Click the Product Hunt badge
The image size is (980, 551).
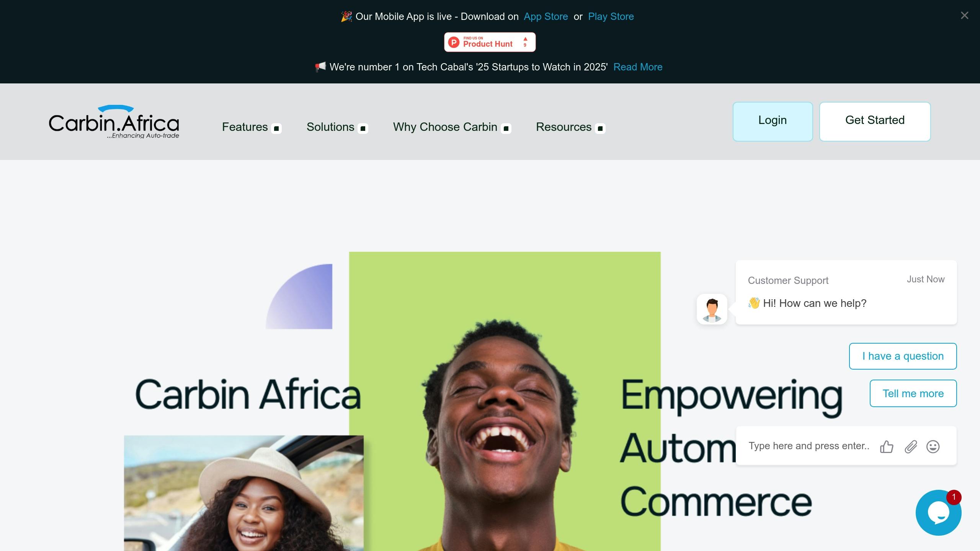coord(490,42)
